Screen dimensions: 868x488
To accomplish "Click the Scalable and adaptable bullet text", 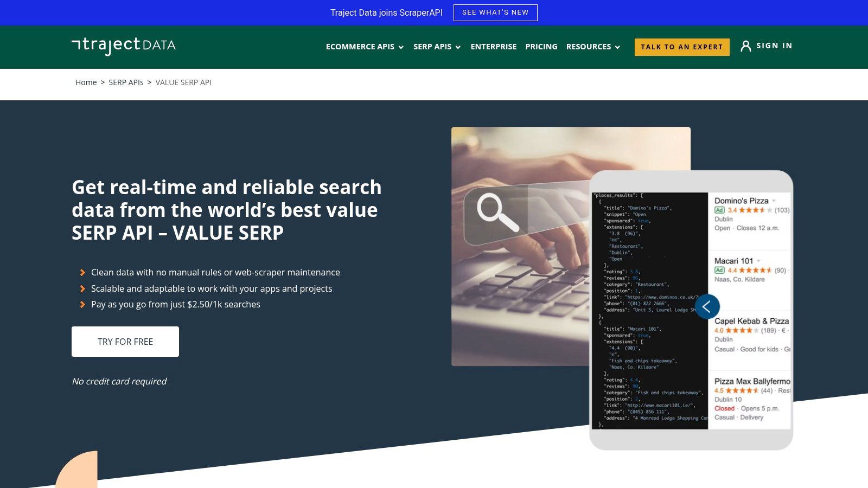I will (x=212, y=288).
